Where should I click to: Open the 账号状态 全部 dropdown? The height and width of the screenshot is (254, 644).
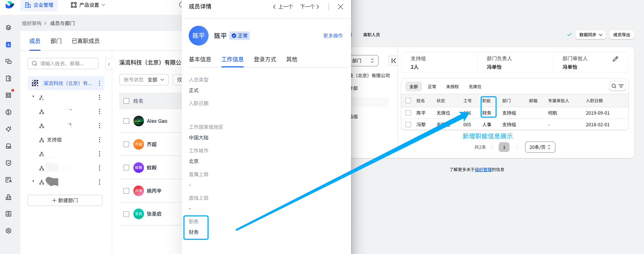[x=144, y=80]
